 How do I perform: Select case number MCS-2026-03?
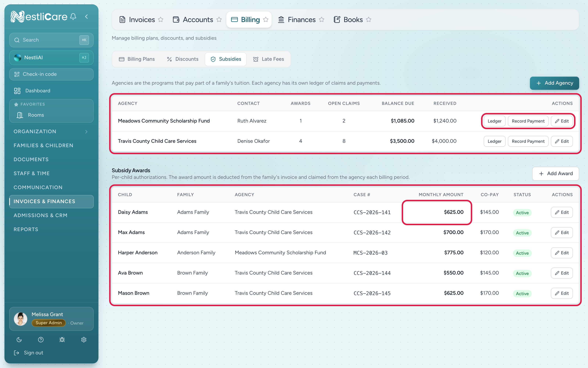click(370, 253)
